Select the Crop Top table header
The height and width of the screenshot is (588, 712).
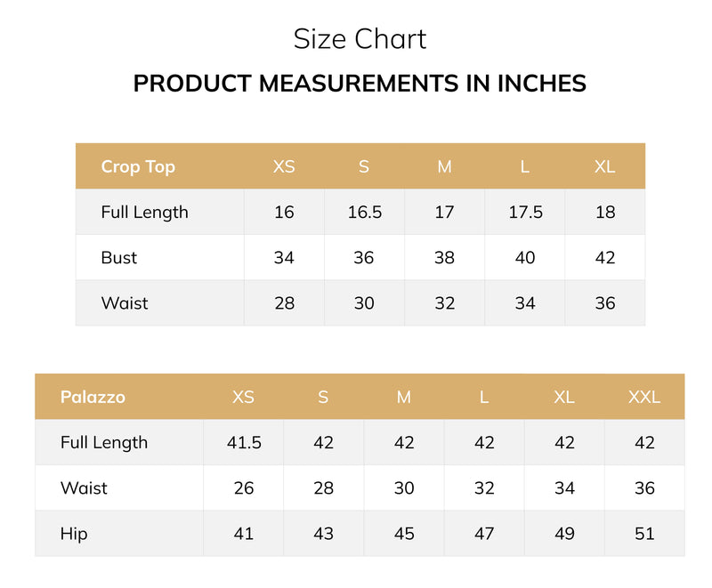138,167
